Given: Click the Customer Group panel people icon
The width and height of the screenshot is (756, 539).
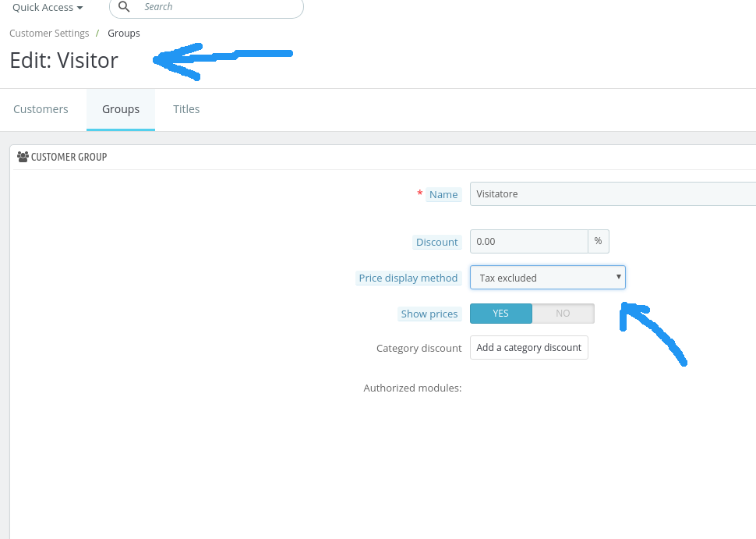Looking at the screenshot, I should click(x=23, y=156).
